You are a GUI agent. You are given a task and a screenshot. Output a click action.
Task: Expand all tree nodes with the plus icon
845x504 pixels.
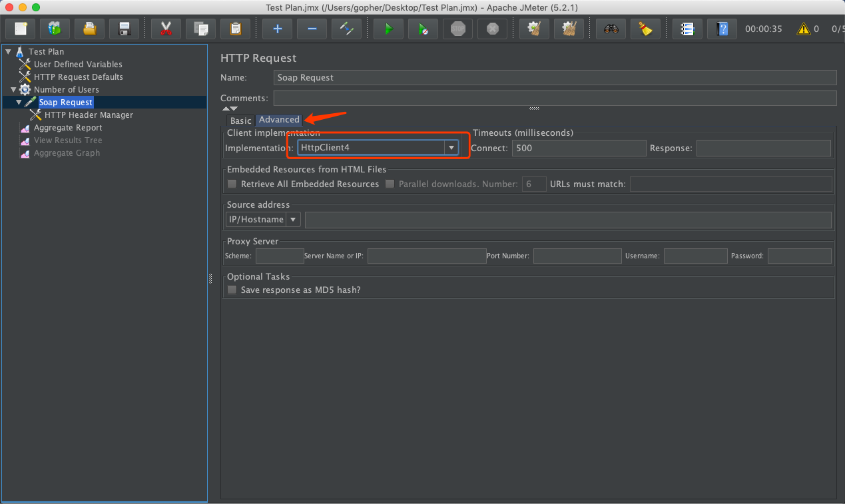(277, 29)
